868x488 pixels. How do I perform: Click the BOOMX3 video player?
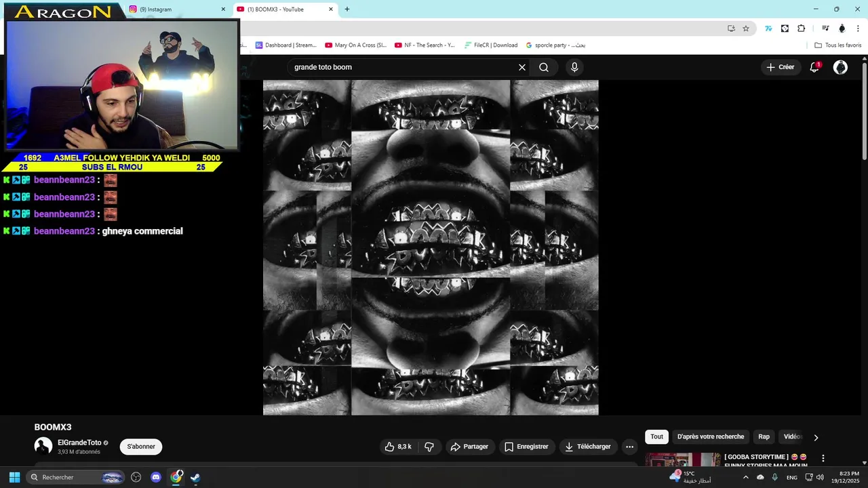[431, 247]
